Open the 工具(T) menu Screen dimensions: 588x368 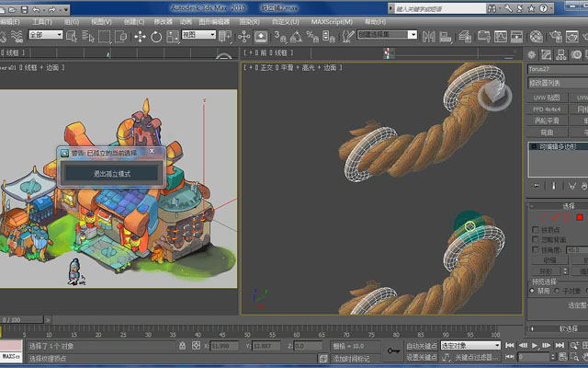coord(41,22)
